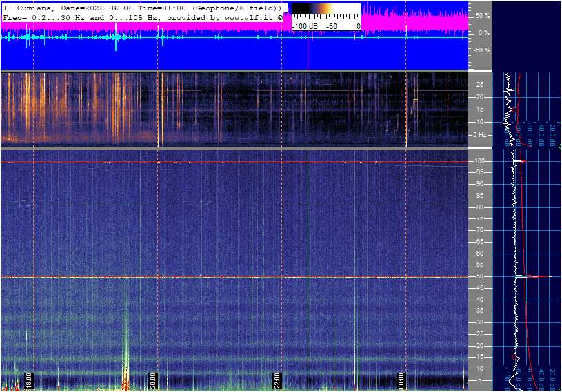The height and width of the screenshot is (392, 562).
Task: Click the 40 Hz tick on E-field axis
Action: 479,300
